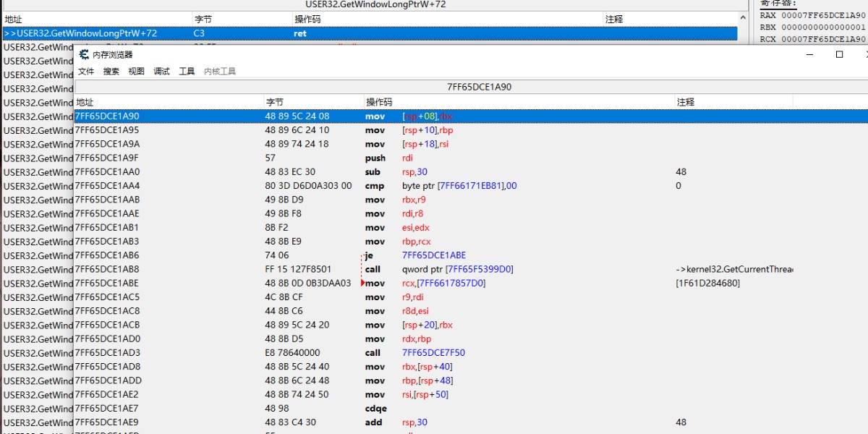Click the Cheat Engine icon in 内存浏览器 title bar

coord(84,55)
